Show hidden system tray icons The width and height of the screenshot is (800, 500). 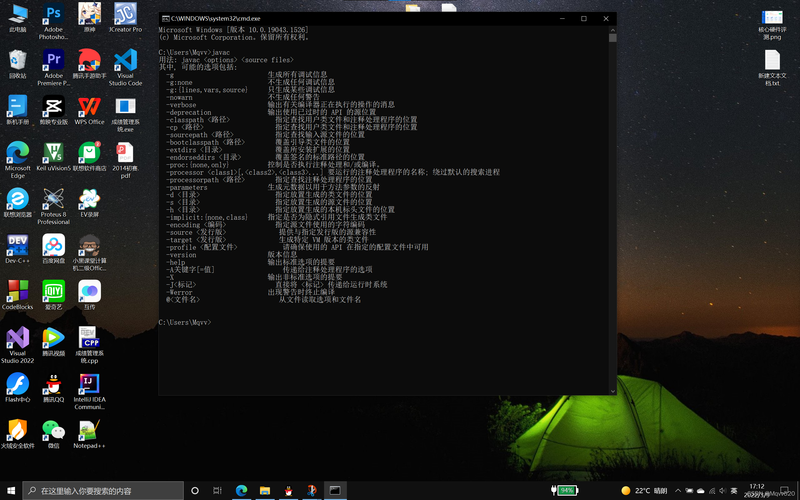click(678, 490)
